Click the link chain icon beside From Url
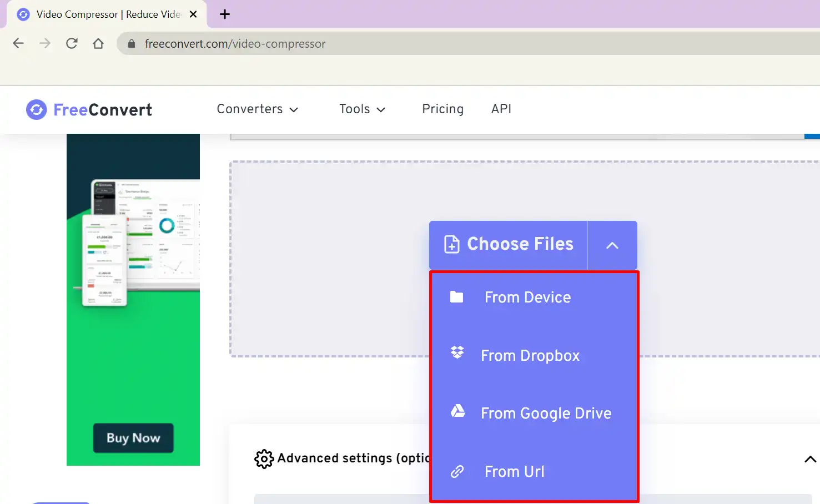The height and width of the screenshot is (504, 820). (x=457, y=472)
